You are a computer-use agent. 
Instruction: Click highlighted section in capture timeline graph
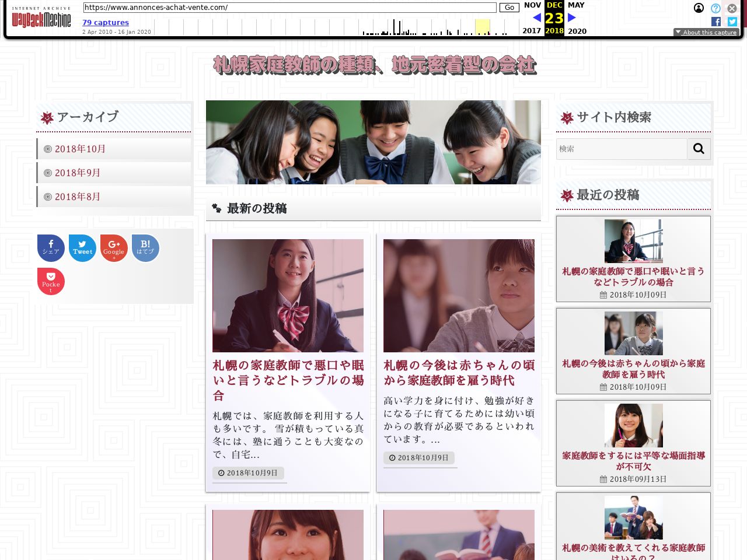(x=482, y=27)
